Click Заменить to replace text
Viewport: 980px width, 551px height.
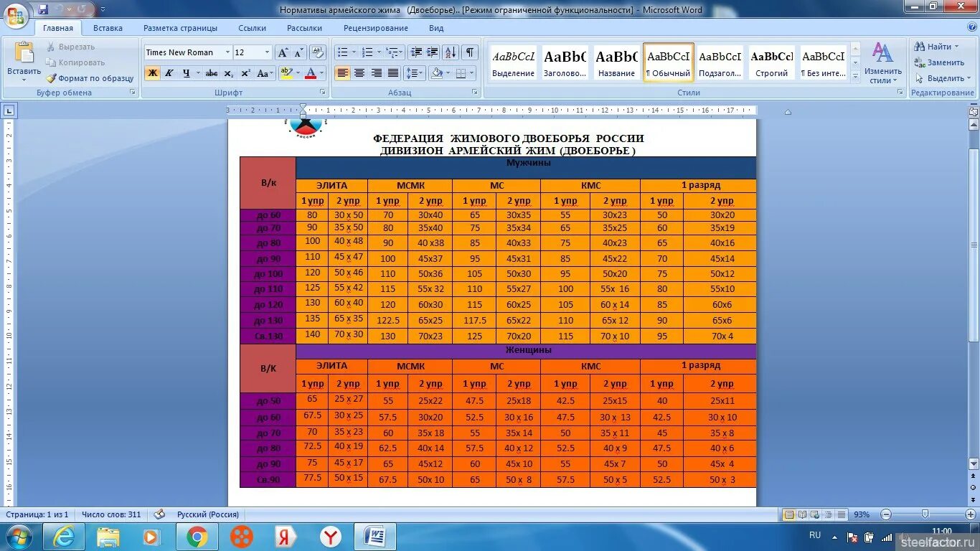pos(939,62)
